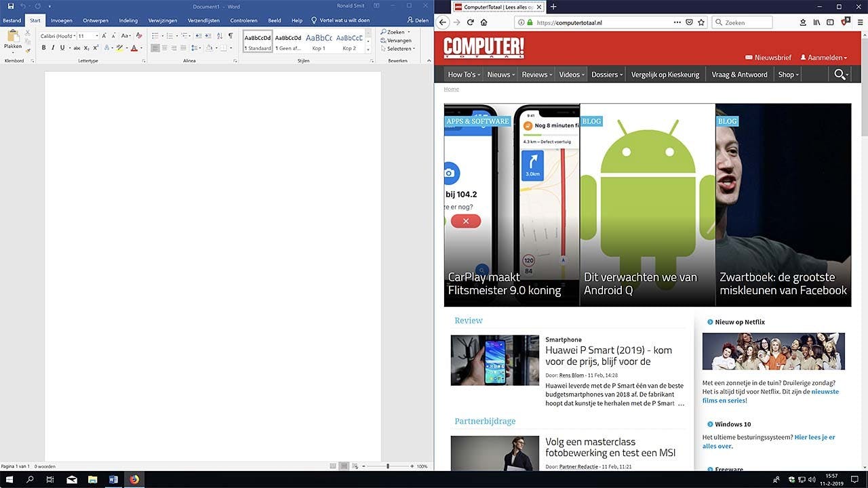Open the Beeld ribbon tab
The height and width of the screenshot is (488, 868).
tap(275, 20)
